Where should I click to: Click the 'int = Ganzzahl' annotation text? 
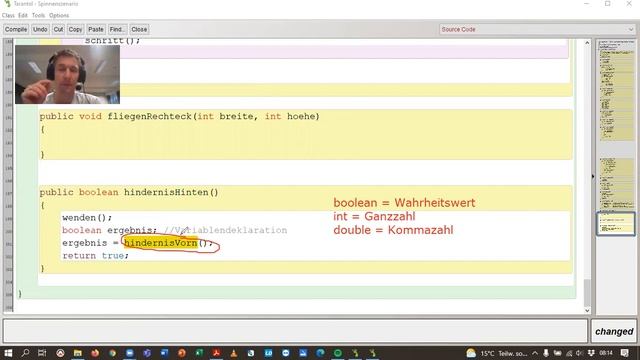pos(374,216)
